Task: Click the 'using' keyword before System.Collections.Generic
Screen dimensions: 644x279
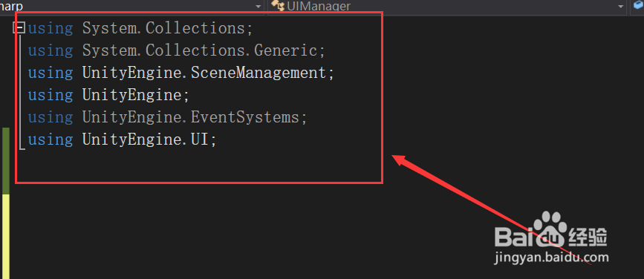Action: pyautogui.click(x=50, y=50)
